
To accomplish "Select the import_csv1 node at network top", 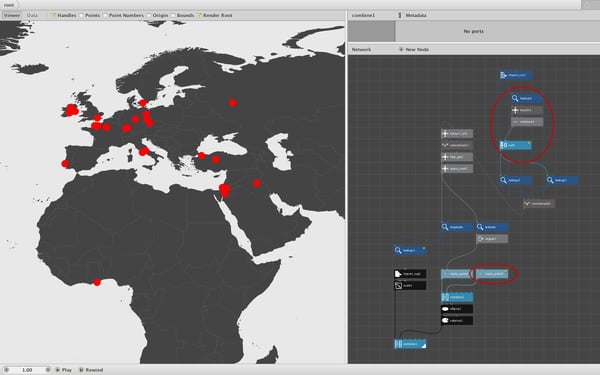I will tap(515, 75).
